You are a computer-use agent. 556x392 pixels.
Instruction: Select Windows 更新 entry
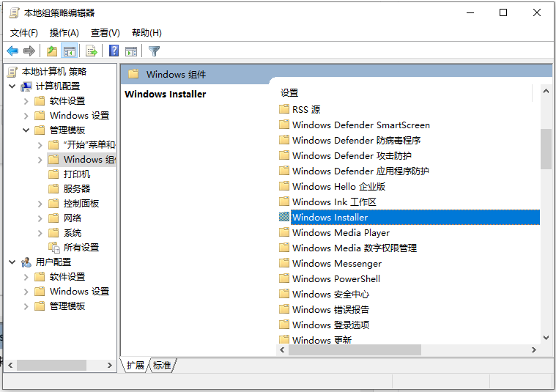322,340
